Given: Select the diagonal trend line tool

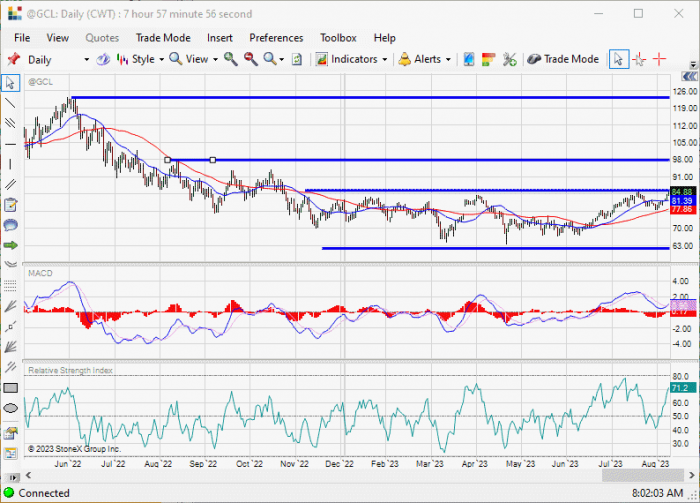Looking at the screenshot, I should click(x=10, y=103).
